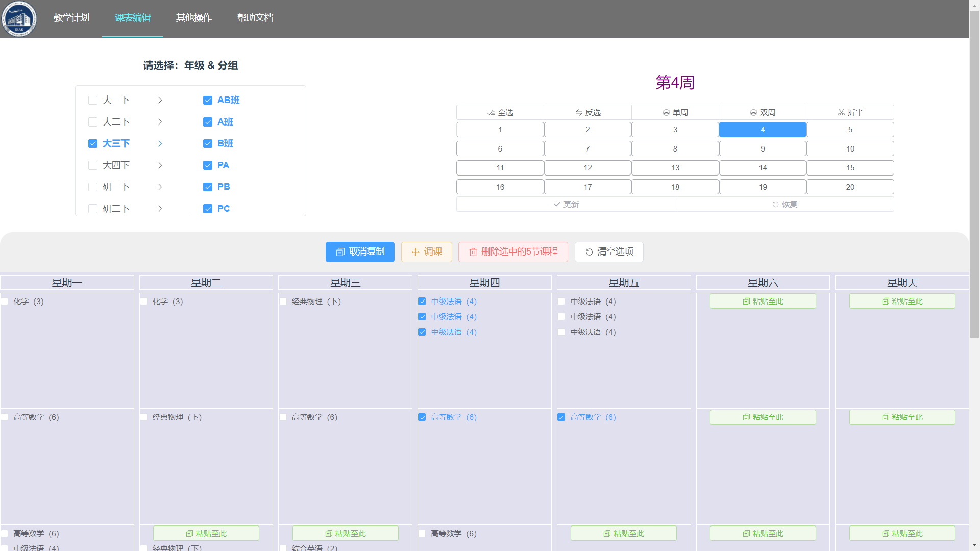The image size is (980, 551).
Task: Select even weeks with 双周
Action: coord(763,112)
